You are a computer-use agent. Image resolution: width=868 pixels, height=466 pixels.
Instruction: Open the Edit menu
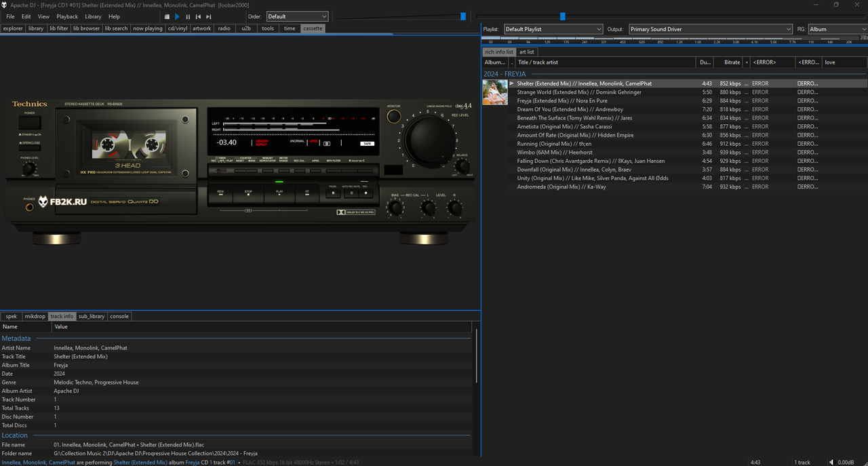pyautogui.click(x=26, y=16)
